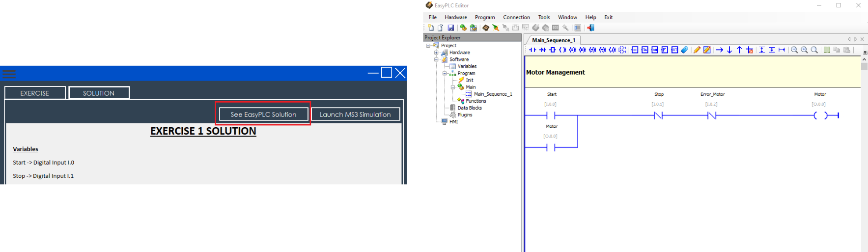The image size is (868, 252).
Task: Save project with the floppy disk icon
Action: click(451, 28)
